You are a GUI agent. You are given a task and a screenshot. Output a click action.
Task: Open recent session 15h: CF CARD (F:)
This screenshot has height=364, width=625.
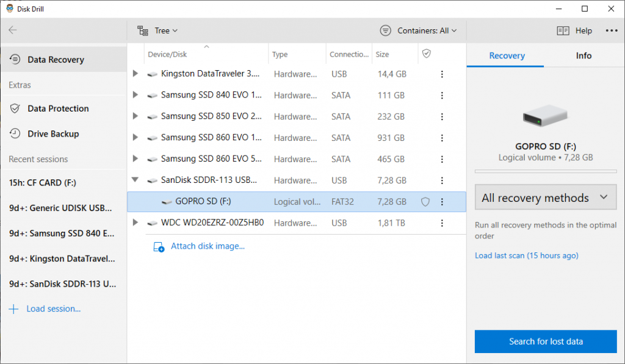click(x=43, y=183)
